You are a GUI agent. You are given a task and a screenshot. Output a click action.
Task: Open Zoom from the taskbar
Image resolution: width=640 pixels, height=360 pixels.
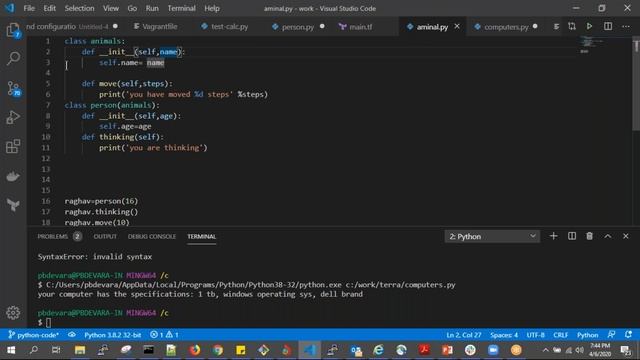[493, 350]
